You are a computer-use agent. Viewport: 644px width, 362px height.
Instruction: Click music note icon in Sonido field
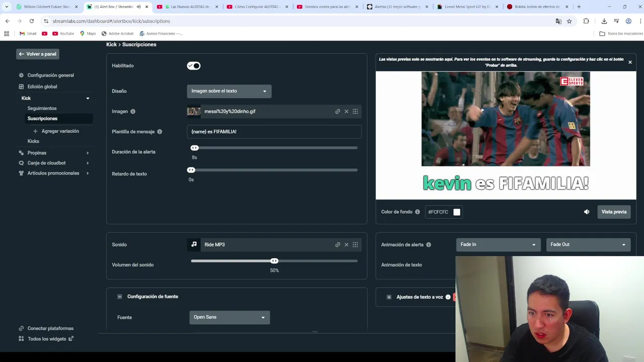pos(194,244)
